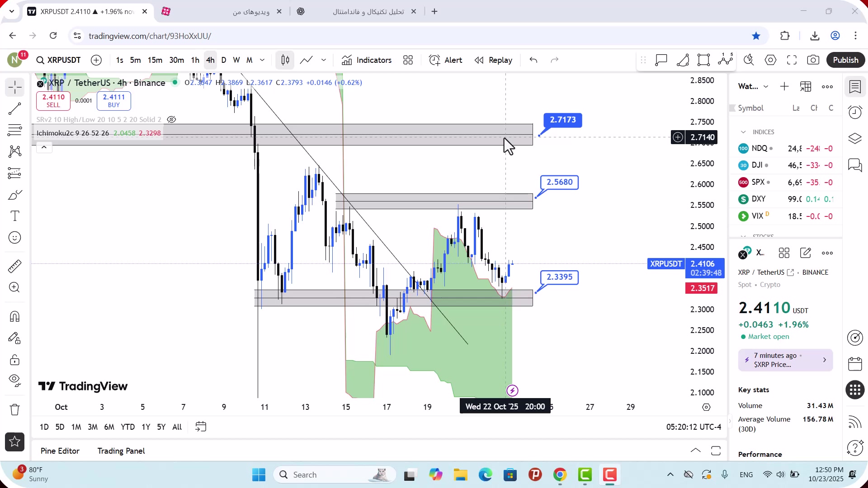Toggle visibility of SRv2 indicator

pyautogui.click(x=171, y=120)
